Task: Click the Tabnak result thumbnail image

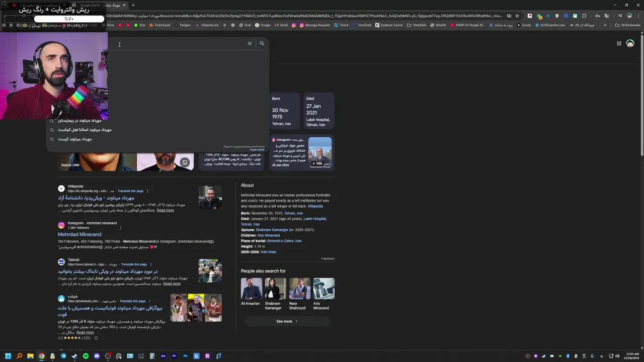Action: click(210, 271)
